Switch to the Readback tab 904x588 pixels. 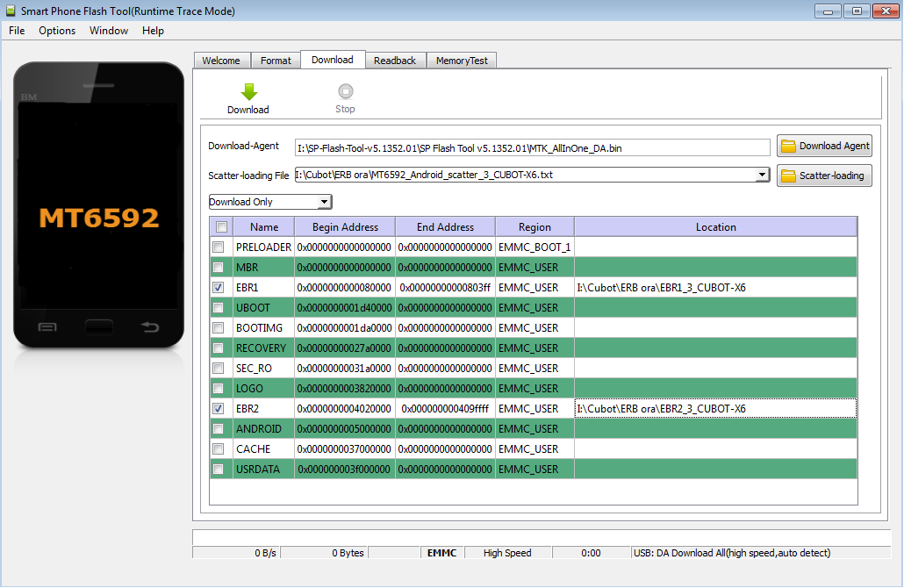(x=395, y=61)
